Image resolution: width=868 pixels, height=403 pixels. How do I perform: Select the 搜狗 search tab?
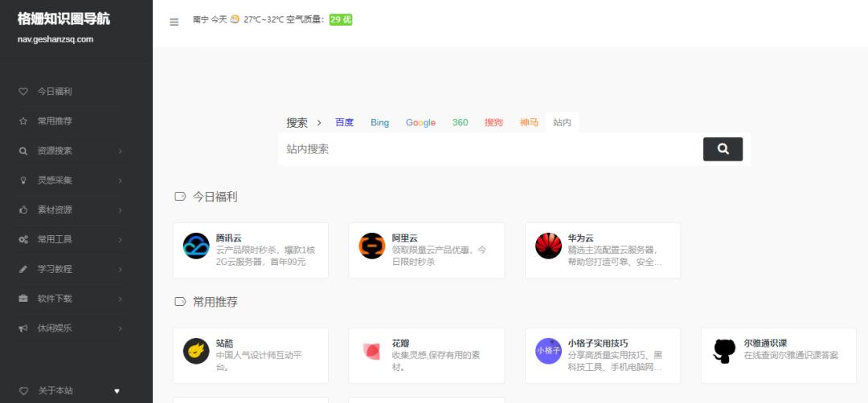click(493, 123)
